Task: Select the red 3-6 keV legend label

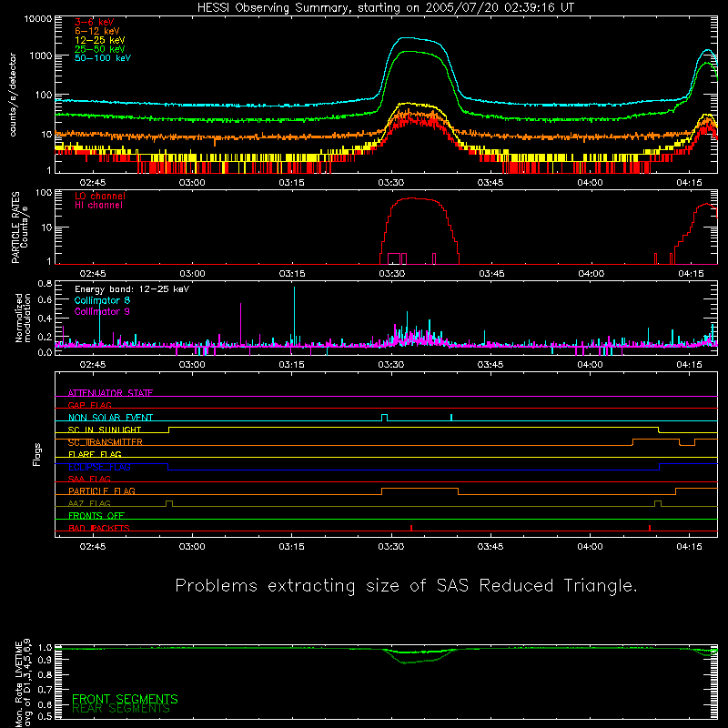Action: 95,22
